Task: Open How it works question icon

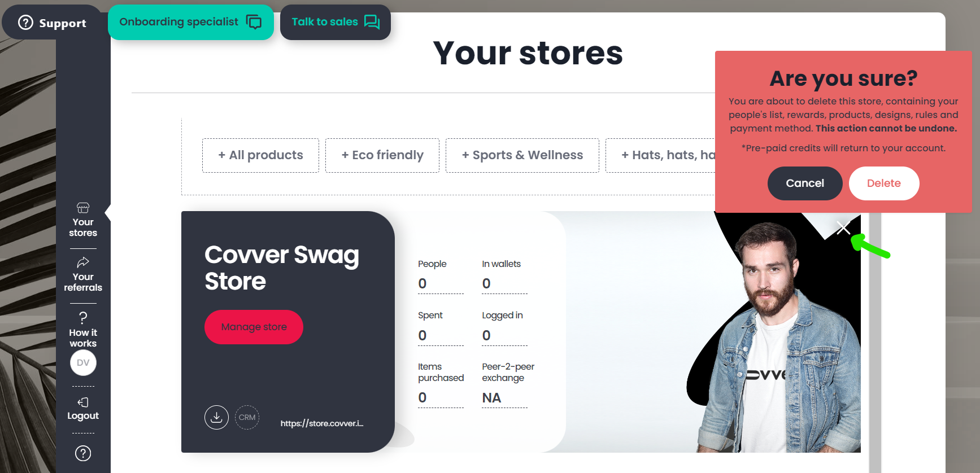Action: pos(83,317)
